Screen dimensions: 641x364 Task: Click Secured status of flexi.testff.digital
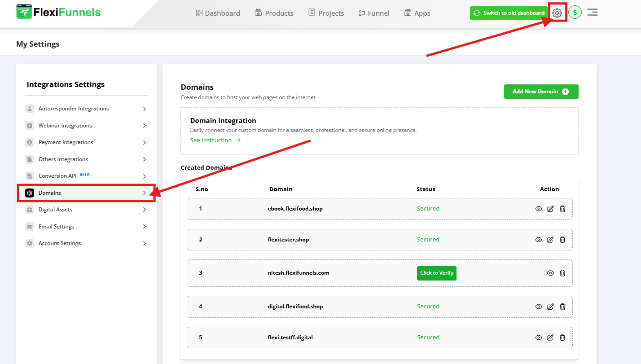pyautogui.click(x=428, y=338)
